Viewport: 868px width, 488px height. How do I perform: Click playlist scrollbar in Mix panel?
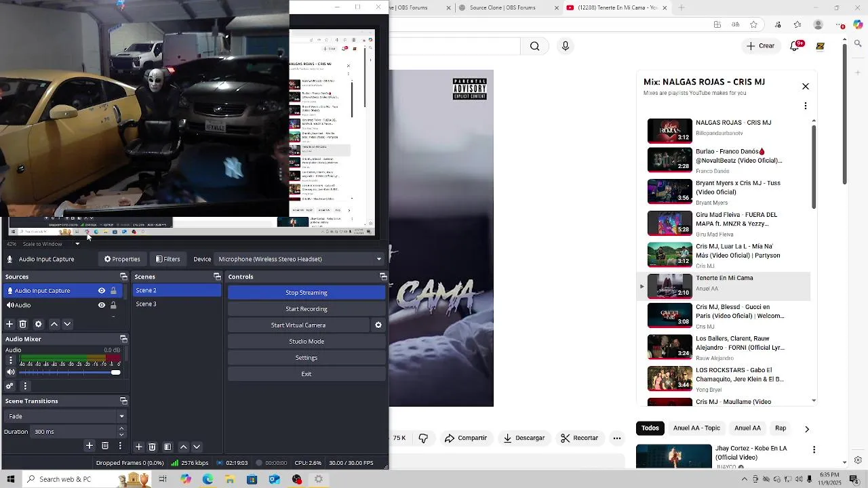(814, 167)
